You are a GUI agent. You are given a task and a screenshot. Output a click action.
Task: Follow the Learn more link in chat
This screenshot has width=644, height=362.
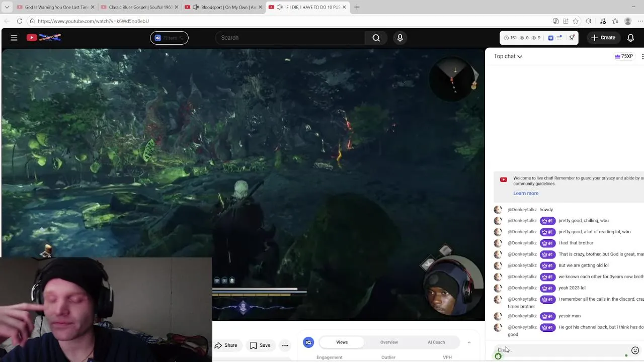pyautogui.click(x=526, y=194)
